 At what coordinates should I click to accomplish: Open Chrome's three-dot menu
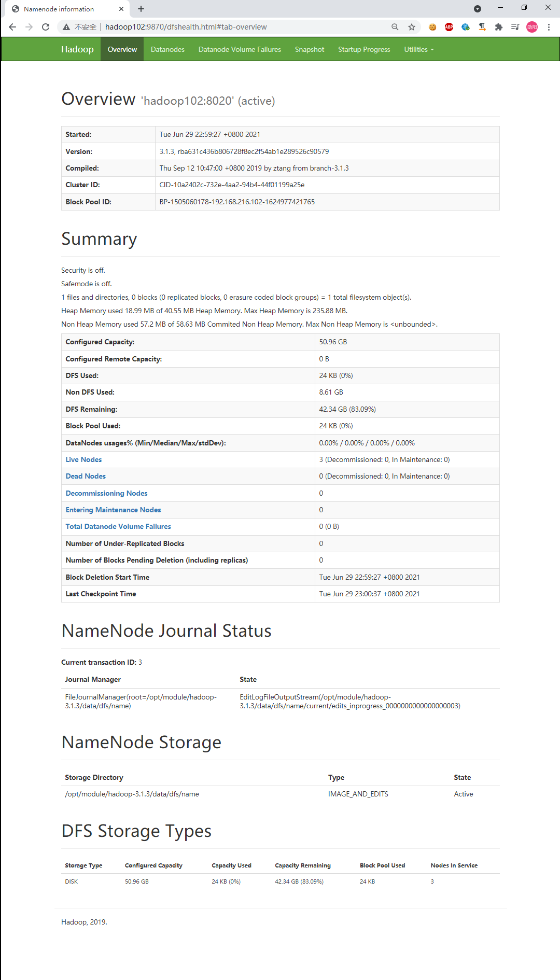coord(549,27)
